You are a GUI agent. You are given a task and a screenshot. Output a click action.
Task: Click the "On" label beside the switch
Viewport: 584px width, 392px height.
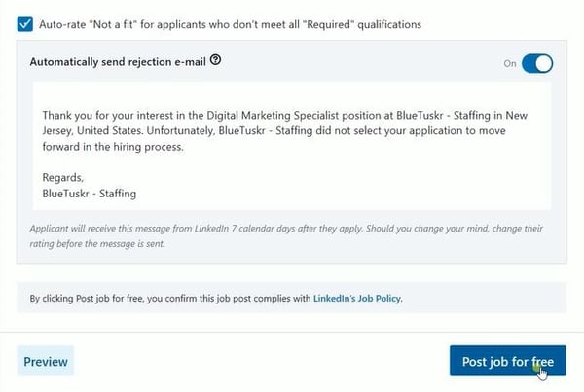[x=510, y=63]
